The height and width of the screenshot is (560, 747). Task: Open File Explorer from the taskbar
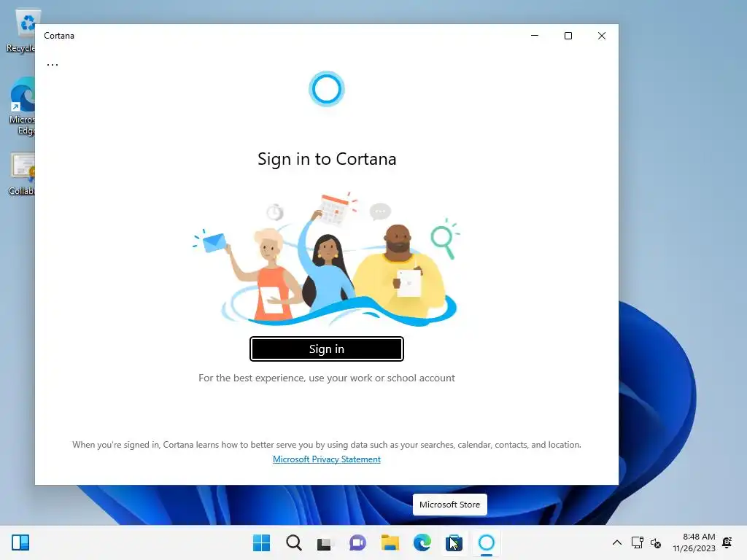(x=390, y=542)
